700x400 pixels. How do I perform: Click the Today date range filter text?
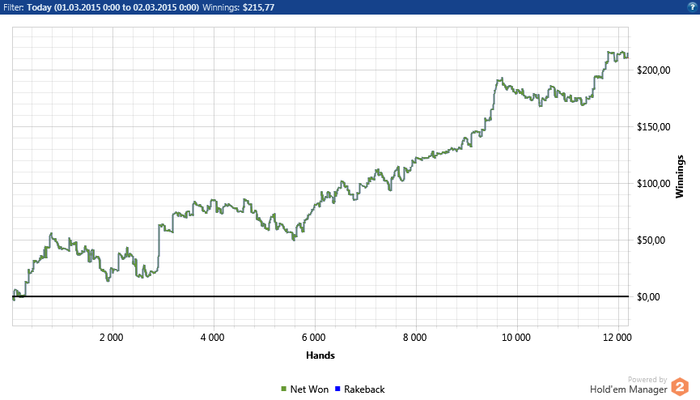click(113, 7)
